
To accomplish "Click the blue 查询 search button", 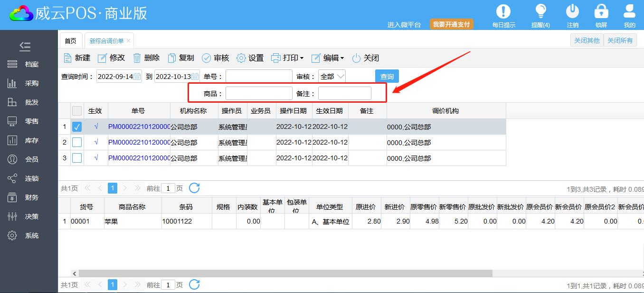I will click(x=387, y=77).
